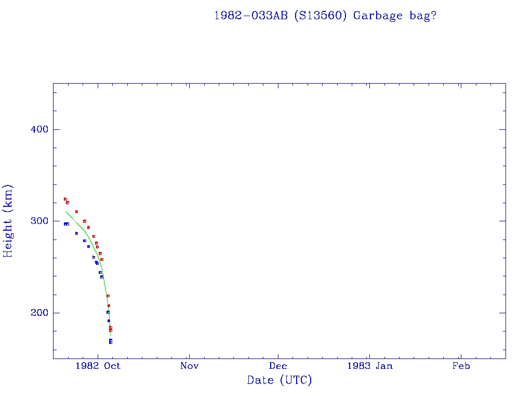The width and height of the screenshot is (532, 399).
Task: Click the "Dec" date axis label
Action: click(278, 366)
